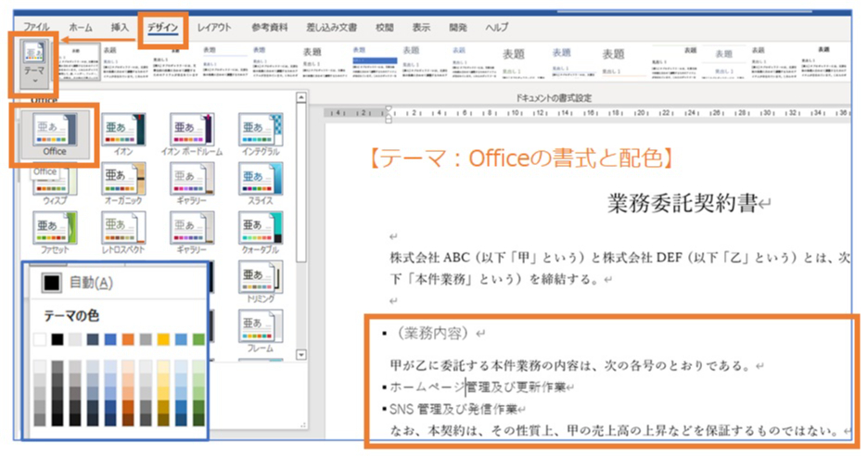This screenshot has height=456, width=868.
Task: Choose the orange theme color swatch
Action: pyautogui.click(x=128, y=339)
